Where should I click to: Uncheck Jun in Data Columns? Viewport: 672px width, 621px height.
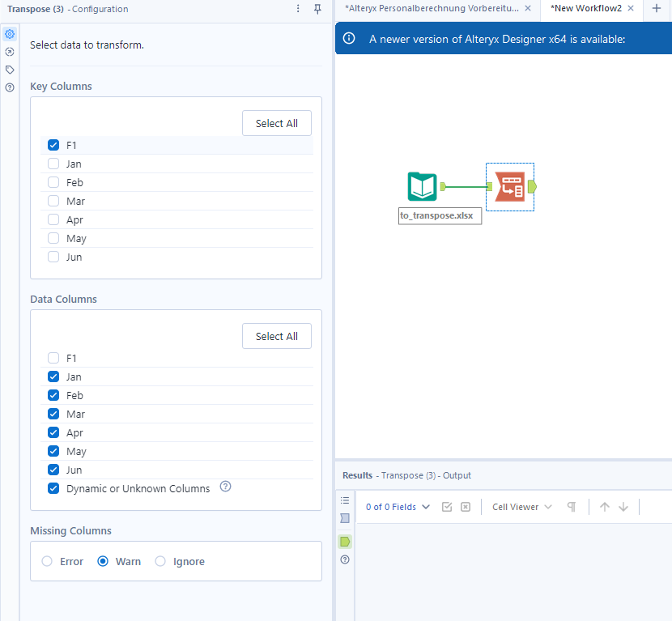click(53, 470)
